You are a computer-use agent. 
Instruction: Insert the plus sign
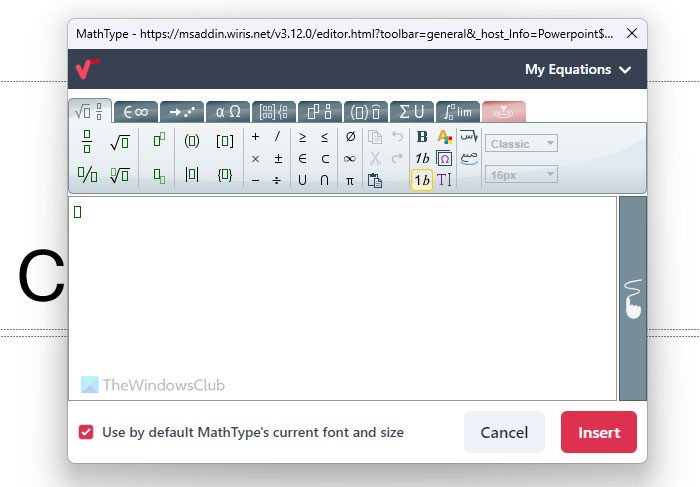click(255, 137)
